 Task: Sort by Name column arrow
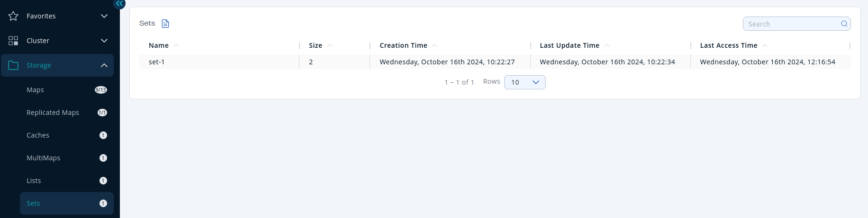(176, 45)
